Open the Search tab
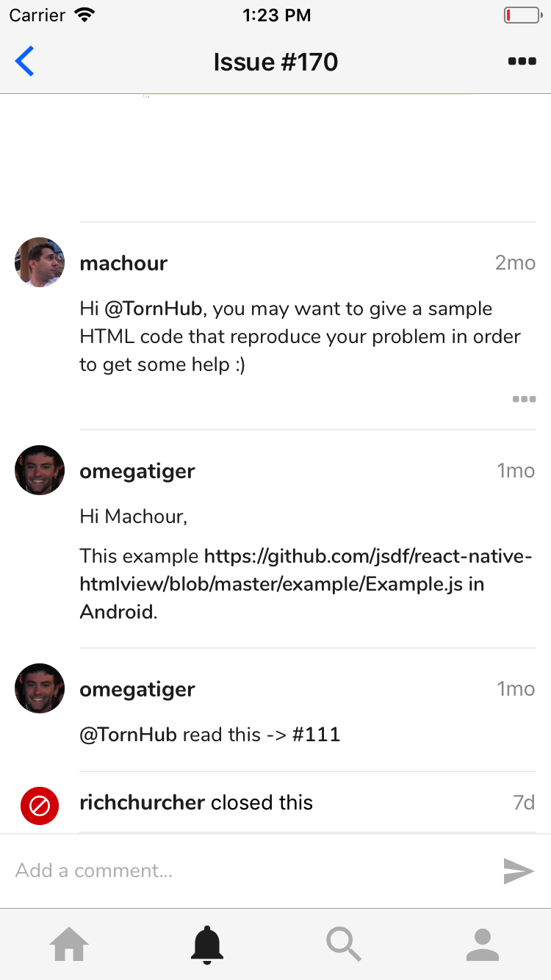The width and height of the screenshot is (551, 980). [345, 945]
